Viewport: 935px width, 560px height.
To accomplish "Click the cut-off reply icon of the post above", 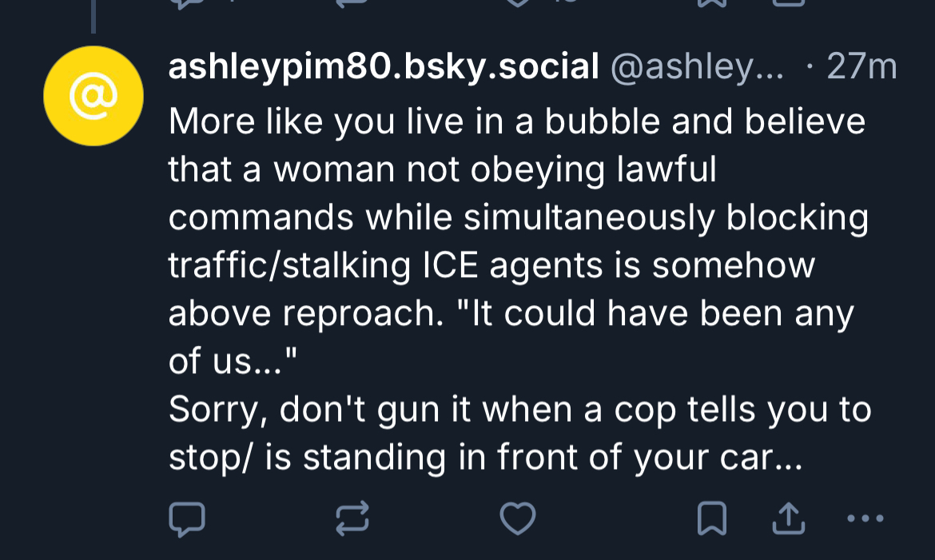I will click(x=187, y=2).
